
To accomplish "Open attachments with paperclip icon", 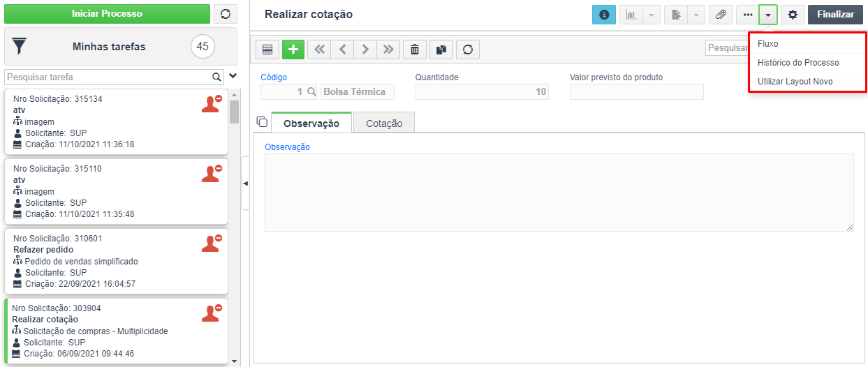I will click(721, 14).
